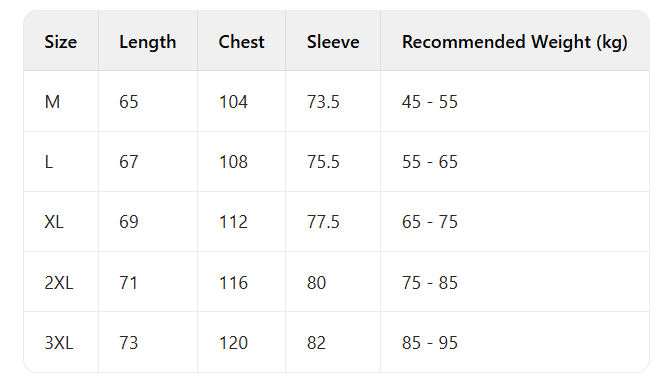Click weight range 45 - 55
Screen dimensions: 669x389
[x=430, y=102]
